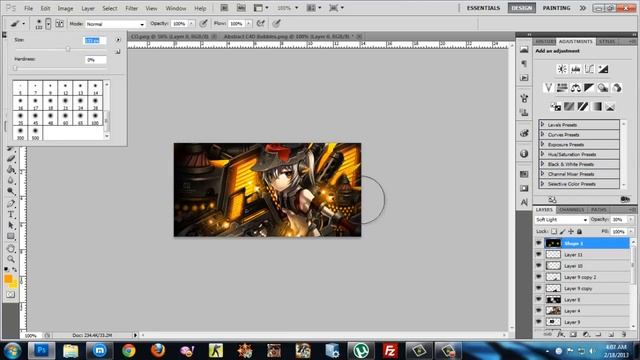Add a Black & White adjustment
Viewport: 640px width, 360px height.
click(589, 87)
